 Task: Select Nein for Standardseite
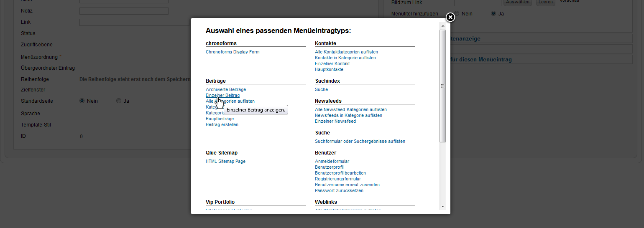point(82,101)
